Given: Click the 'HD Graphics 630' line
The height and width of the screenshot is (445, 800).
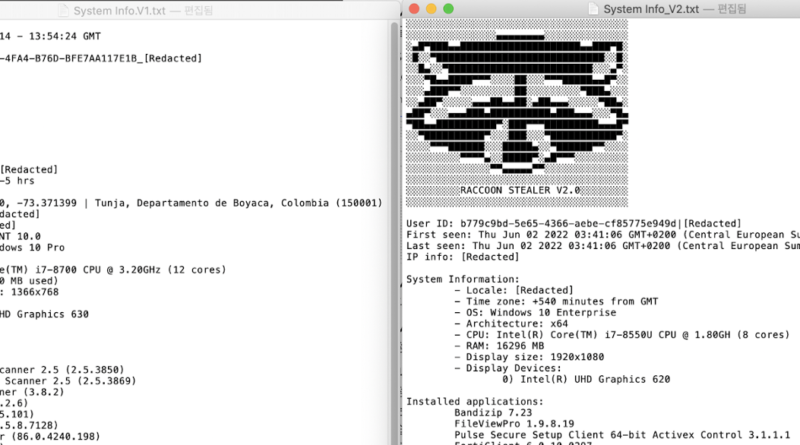Looking at the screenshot, I should click(x=44, y=314).
